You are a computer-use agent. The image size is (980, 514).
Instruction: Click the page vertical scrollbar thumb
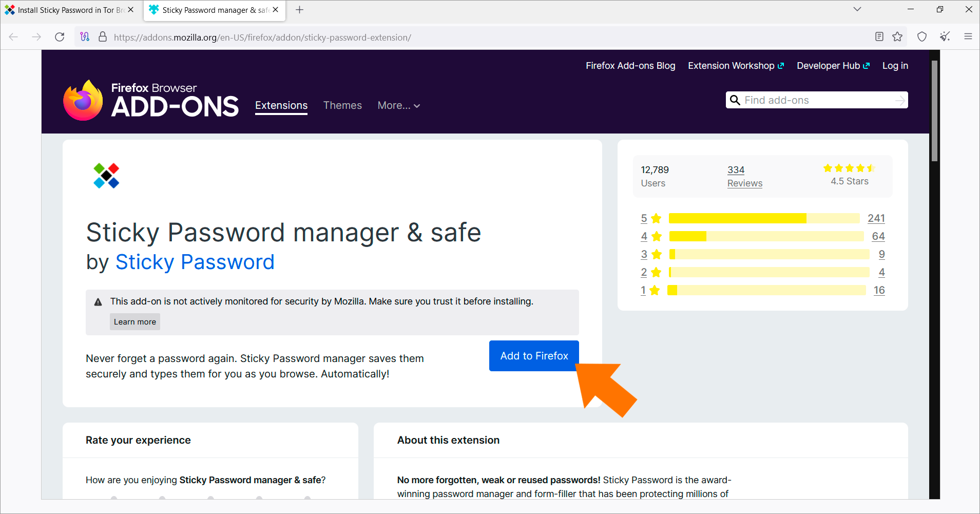934,111
